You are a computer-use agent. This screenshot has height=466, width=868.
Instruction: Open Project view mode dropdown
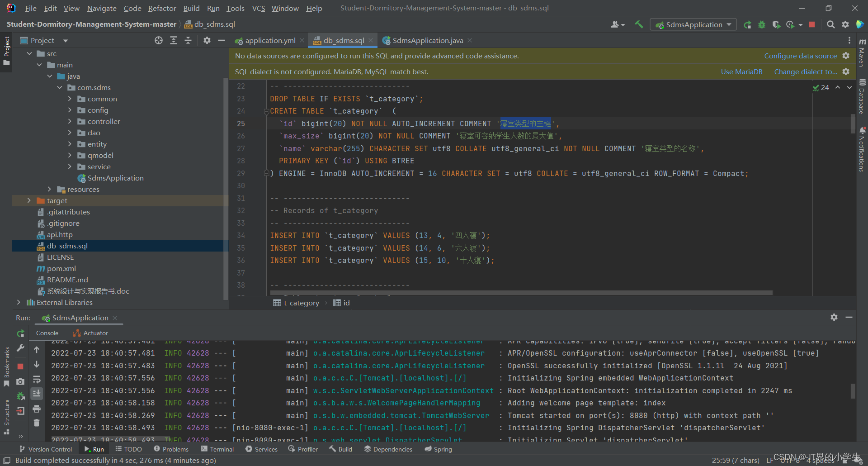coord(66,41)
